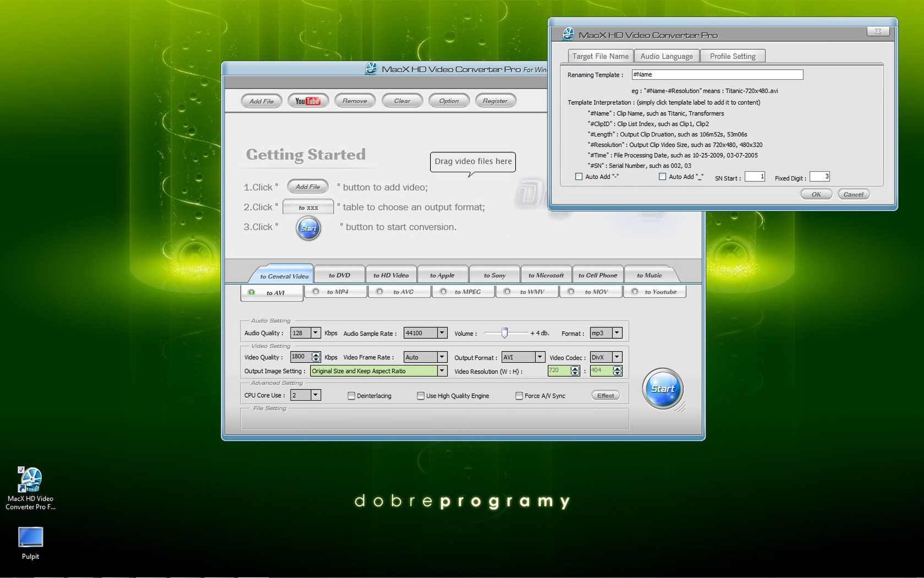The width and height of the screenshot is (924, 578).
Task: Toggle Force A/V Sync checkbox
Action: (519, 396)
